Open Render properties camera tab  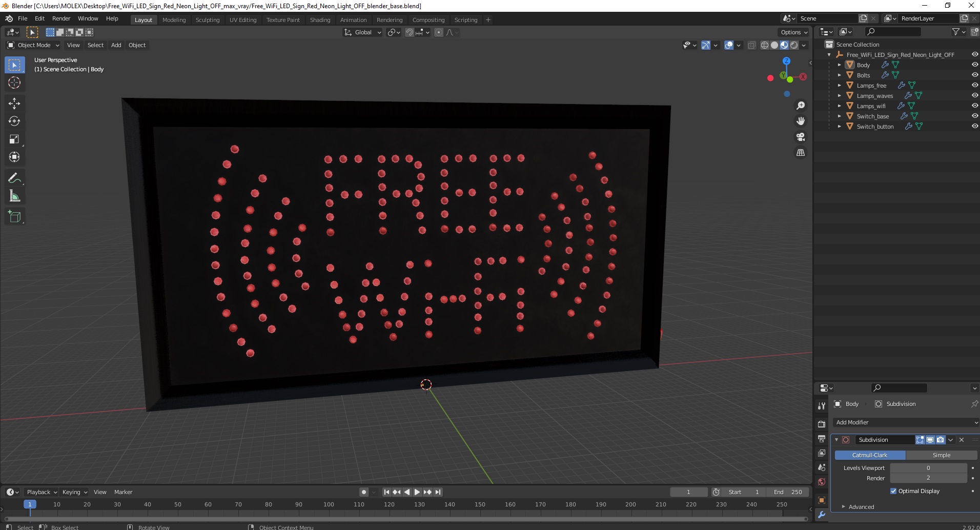tap(822, 424)
